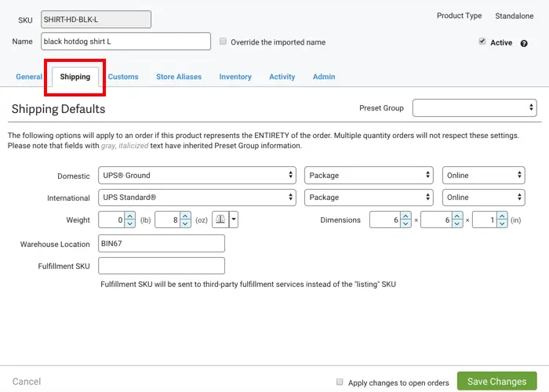Click the help icon next to Active
Image resolution: width=549 pixels, height=392 pixels.
tap(523, 43)
